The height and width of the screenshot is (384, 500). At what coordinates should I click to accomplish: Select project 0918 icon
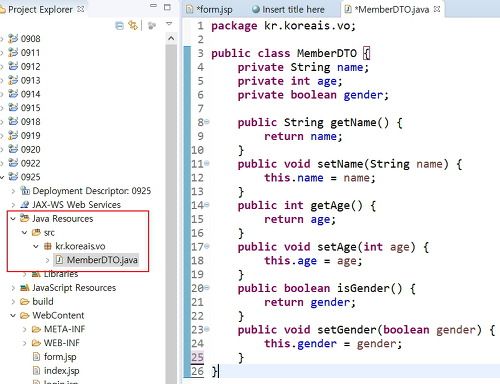(13, 122)
